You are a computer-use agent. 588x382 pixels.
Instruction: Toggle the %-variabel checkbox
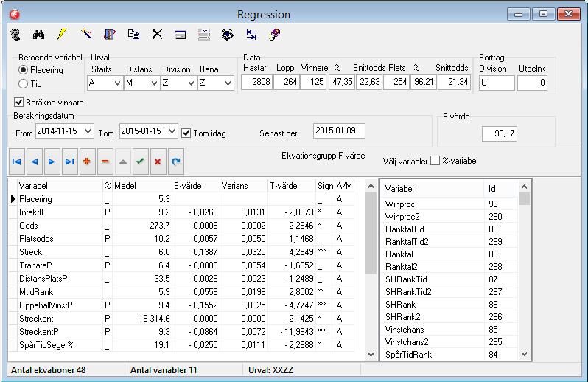pos(435,161)
